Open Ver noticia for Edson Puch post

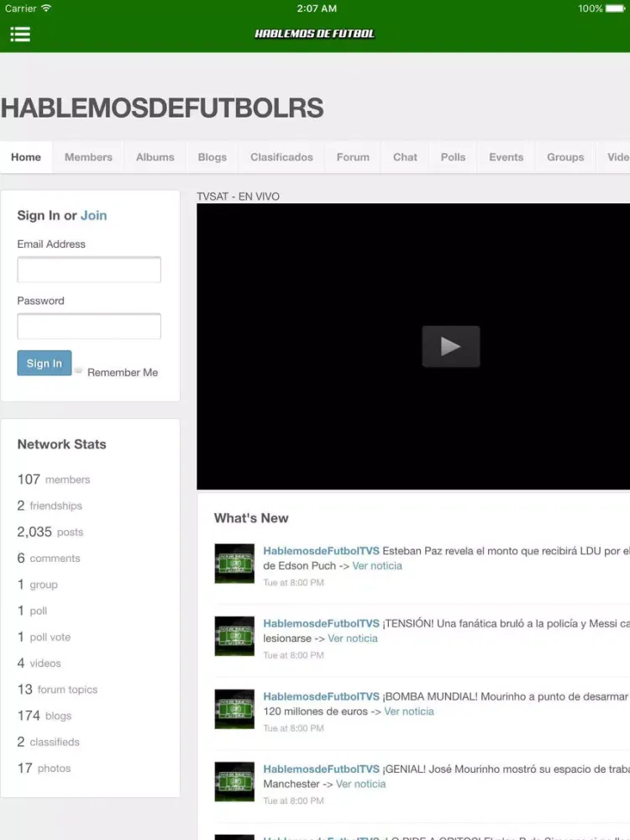[x=376, y=565]
